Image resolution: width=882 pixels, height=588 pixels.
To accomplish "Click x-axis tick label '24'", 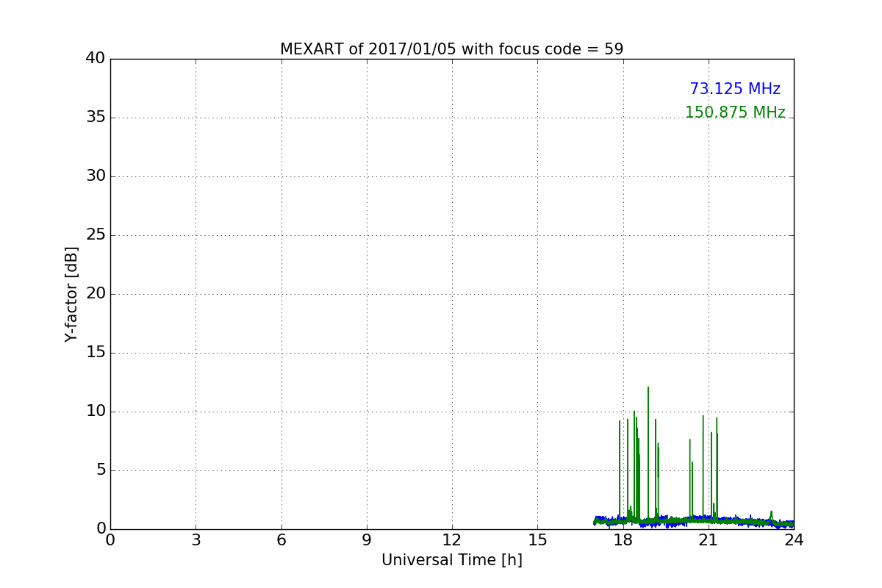I will pos(794,540).
